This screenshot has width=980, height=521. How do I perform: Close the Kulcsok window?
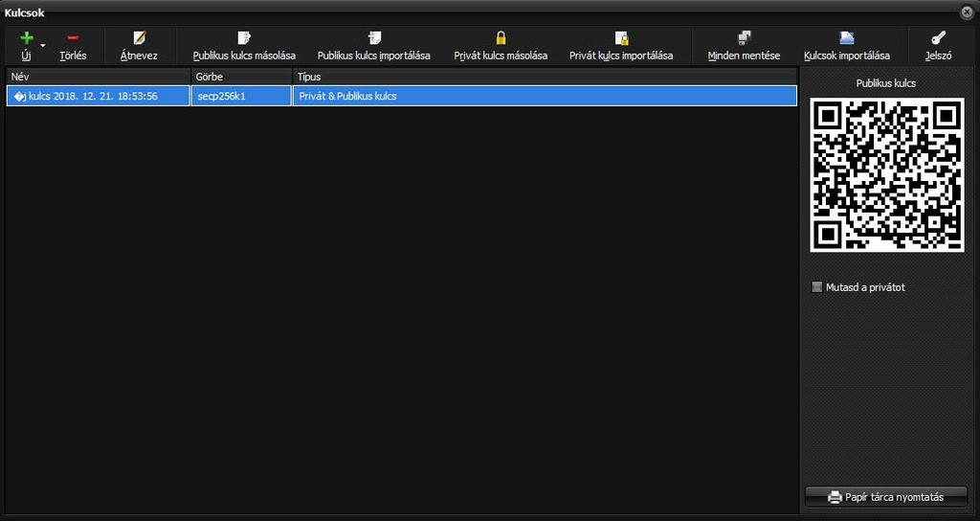click(967, 11)
